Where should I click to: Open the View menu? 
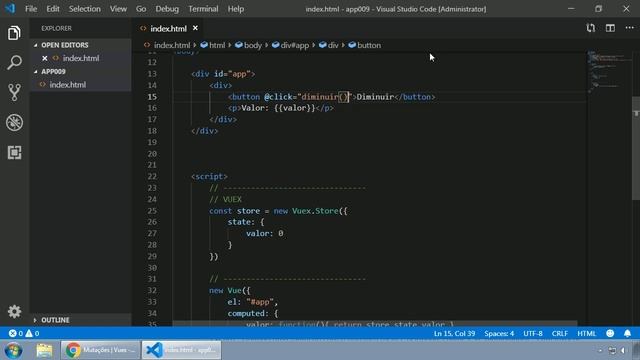click(x=118, y=9)
